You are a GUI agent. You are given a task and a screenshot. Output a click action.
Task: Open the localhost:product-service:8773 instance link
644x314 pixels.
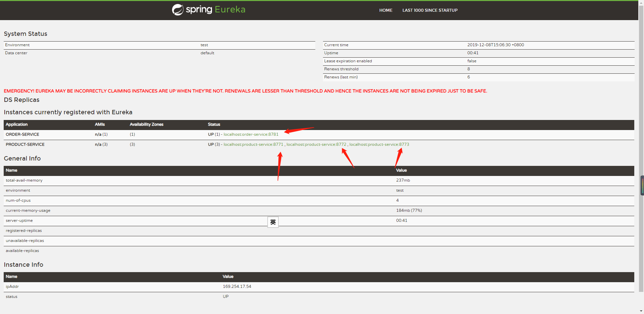(x=379, y=144)
